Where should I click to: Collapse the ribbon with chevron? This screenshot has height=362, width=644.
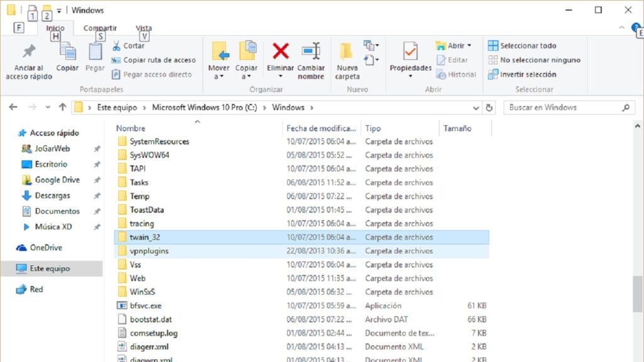pyautogui.click(x=621, y=28)
